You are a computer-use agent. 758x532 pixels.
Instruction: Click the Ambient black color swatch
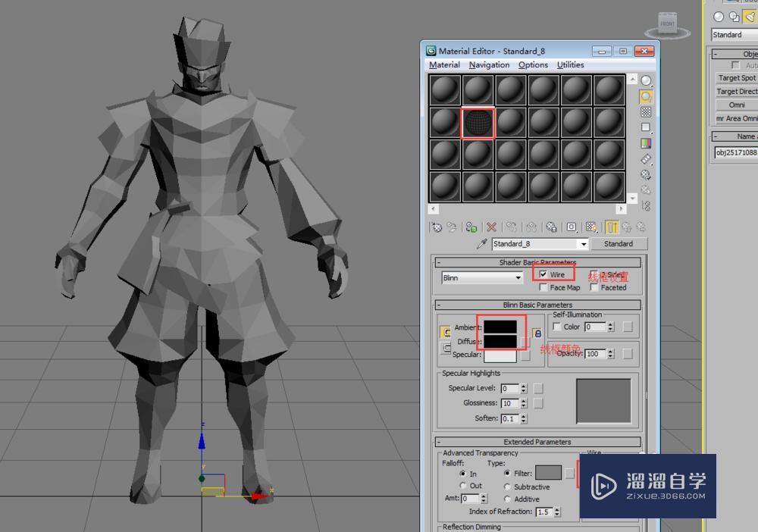[x=500, y=327]
